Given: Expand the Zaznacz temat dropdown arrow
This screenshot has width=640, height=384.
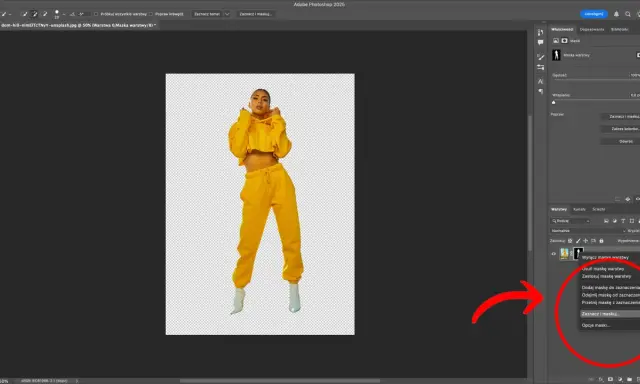Looking at the screenshot, I should click(227, 14).
